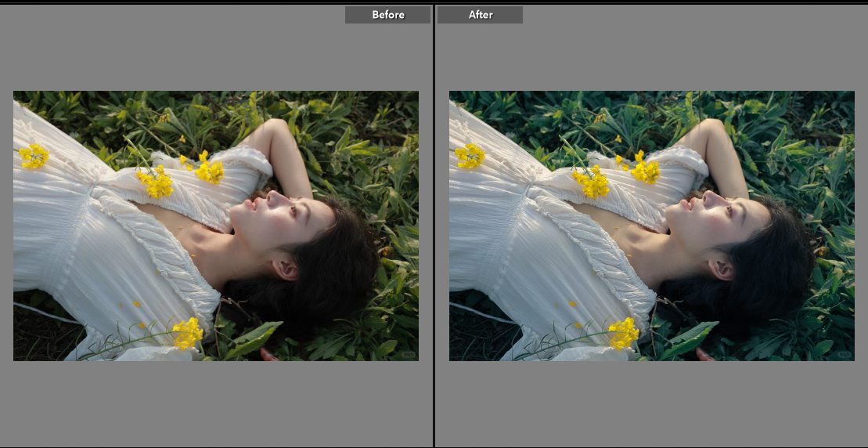Click the corner badge on the Before photo
Screen dimensions: 868x448
click(407, 355)
